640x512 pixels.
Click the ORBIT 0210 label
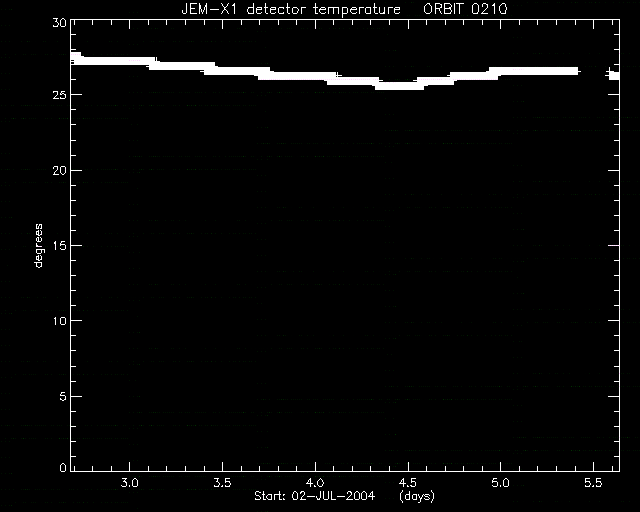[x=465, y=9]
